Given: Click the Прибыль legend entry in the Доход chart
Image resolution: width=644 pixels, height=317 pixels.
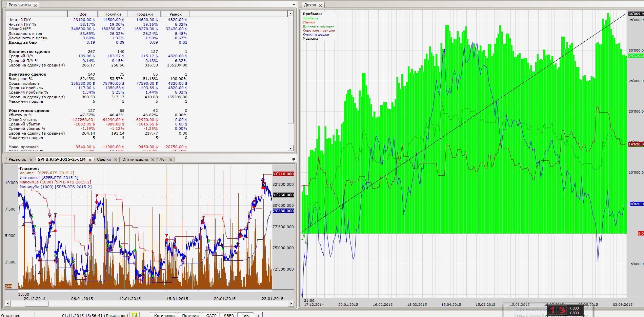Looking at the screenshot, I should [x=310, y=18].
